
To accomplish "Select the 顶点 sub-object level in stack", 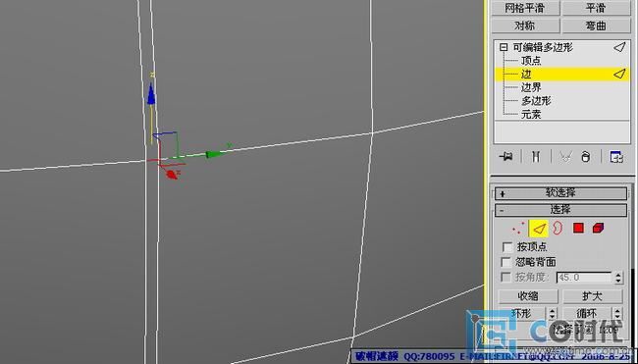I will pos(531,61).
